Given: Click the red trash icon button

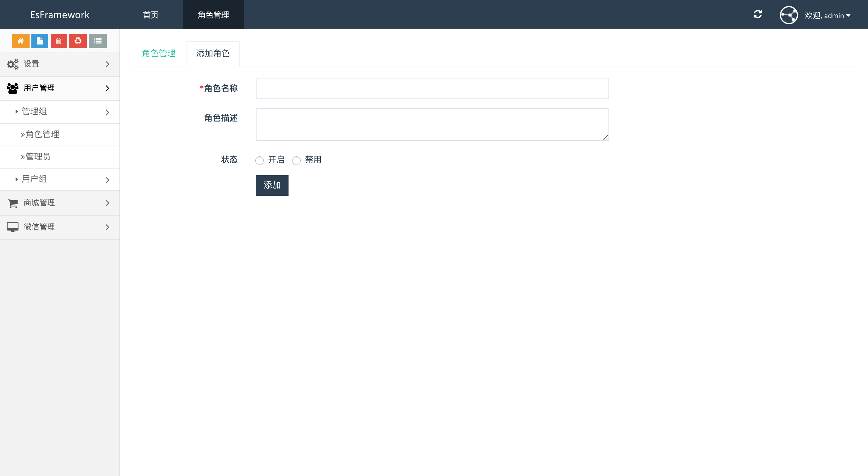Looking at the screenshot, I should click(59, 41).
